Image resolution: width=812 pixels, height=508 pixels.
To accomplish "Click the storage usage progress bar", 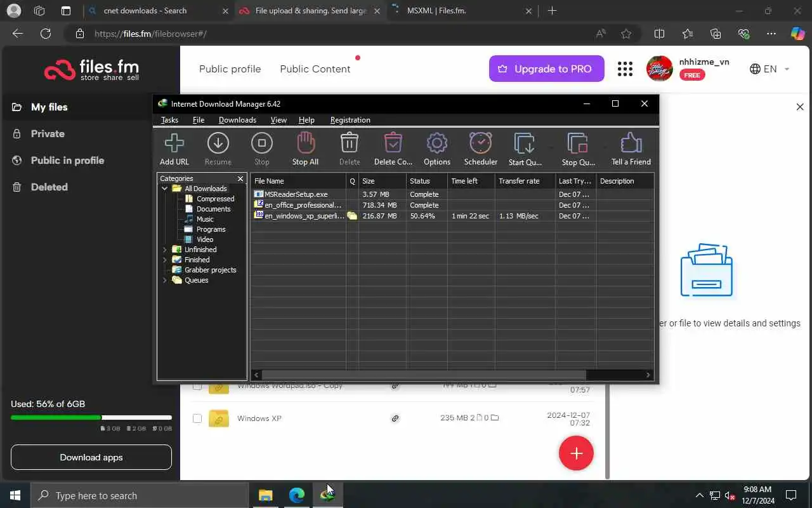I will (x=91, y=417).
